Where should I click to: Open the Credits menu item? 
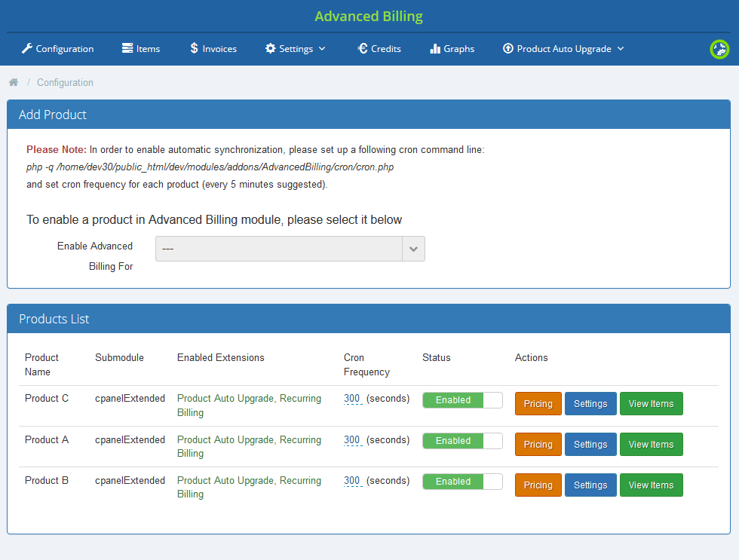pyautogui.click(x=379, y=48)
